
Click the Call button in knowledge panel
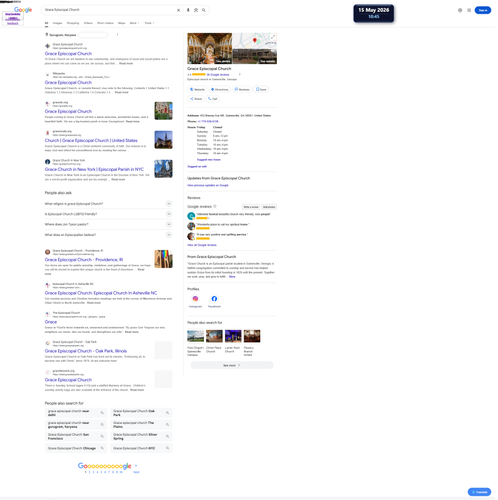[213, 99]
